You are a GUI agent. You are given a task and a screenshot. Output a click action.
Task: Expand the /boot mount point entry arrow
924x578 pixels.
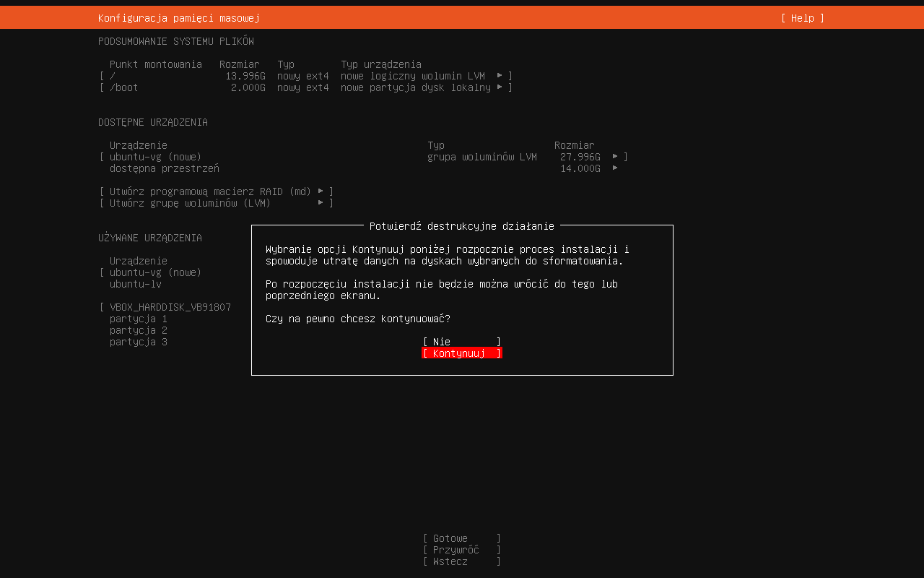point(500,87)
